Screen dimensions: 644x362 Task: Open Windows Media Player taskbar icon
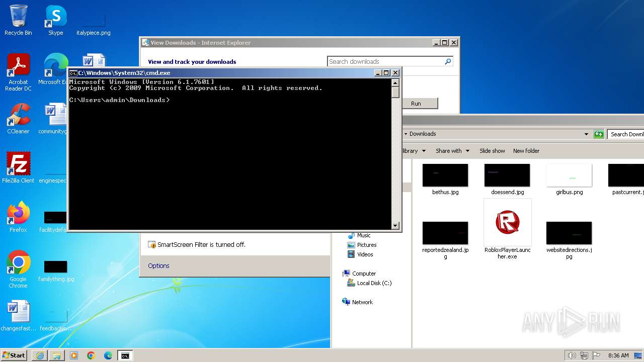click(74, 355)
